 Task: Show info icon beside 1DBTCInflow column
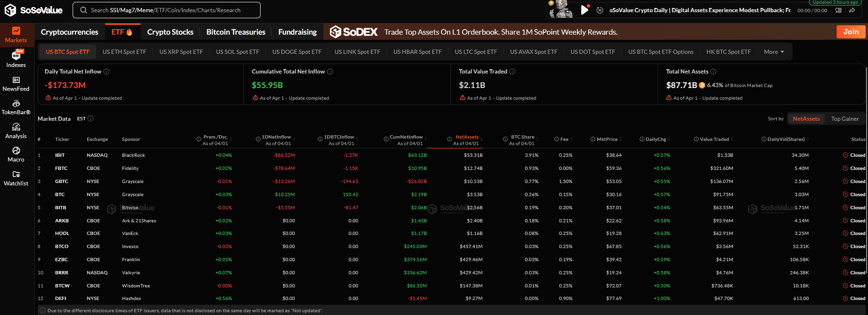point(320,139)
